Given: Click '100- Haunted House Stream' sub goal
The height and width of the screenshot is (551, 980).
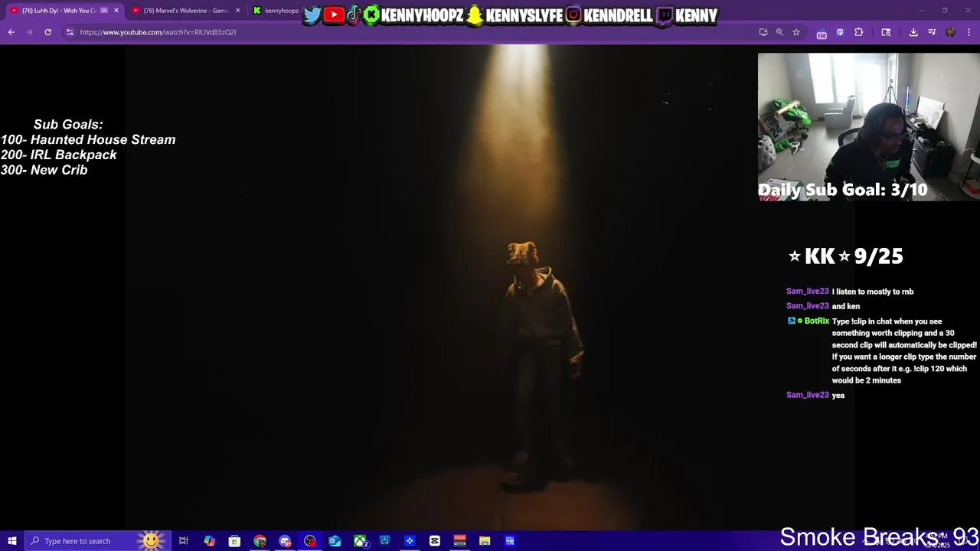Looking at the screenshot, I should click(x=88, y=140).
